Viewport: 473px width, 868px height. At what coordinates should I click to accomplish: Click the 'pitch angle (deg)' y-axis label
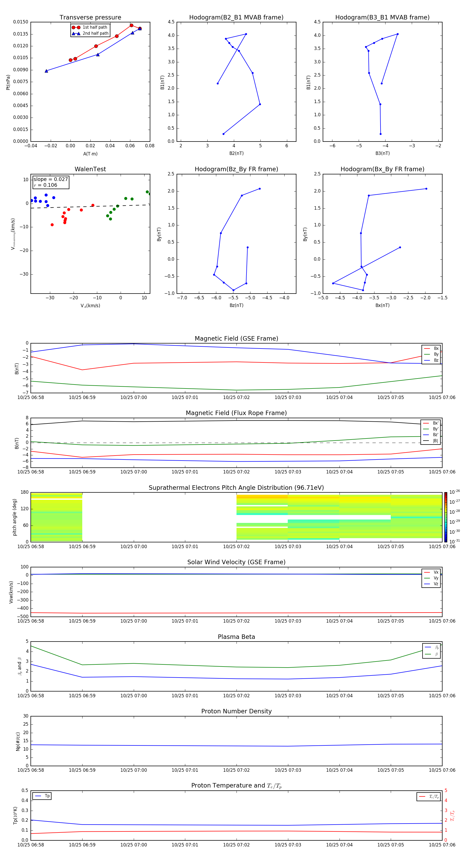pos(14,517)
